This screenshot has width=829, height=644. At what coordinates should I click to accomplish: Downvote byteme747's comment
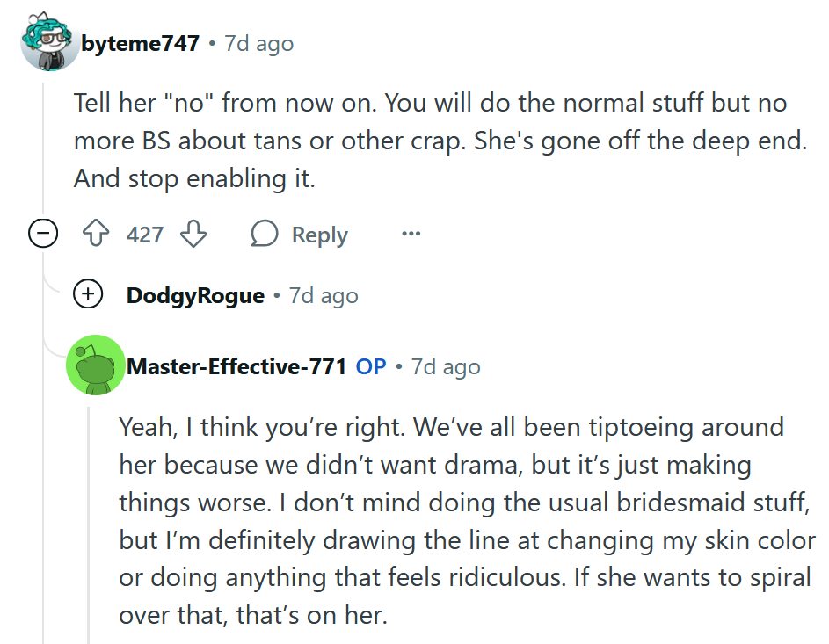[193, 235]
